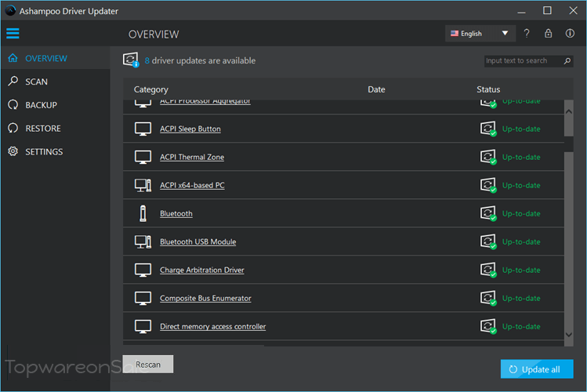Click the Date column header

[376, 89]
